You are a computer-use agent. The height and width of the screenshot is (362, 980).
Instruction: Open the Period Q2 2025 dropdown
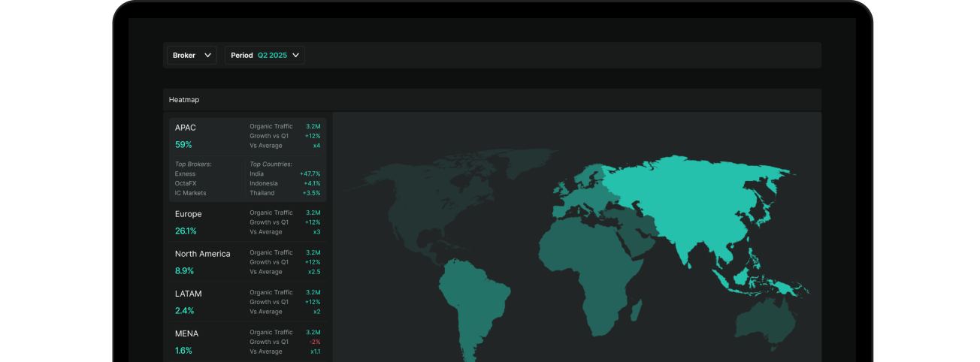click(264, 55)
